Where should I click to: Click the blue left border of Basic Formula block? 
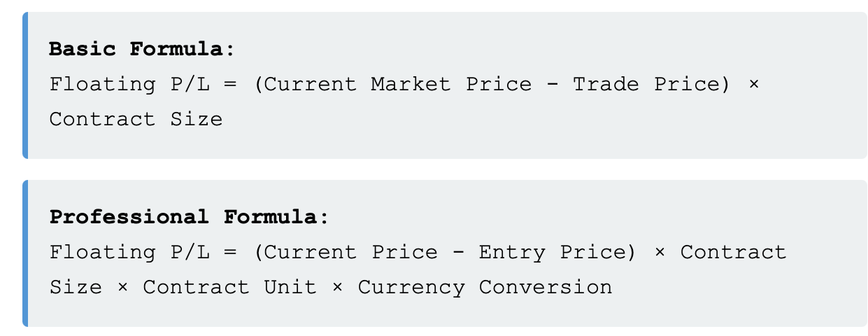(x=25, y=85)
